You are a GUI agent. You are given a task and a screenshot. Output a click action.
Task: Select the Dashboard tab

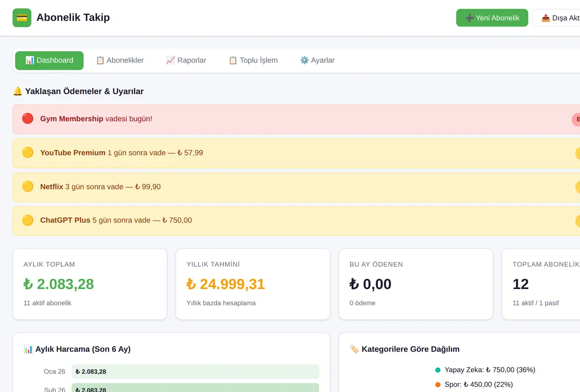pos(49,60)
